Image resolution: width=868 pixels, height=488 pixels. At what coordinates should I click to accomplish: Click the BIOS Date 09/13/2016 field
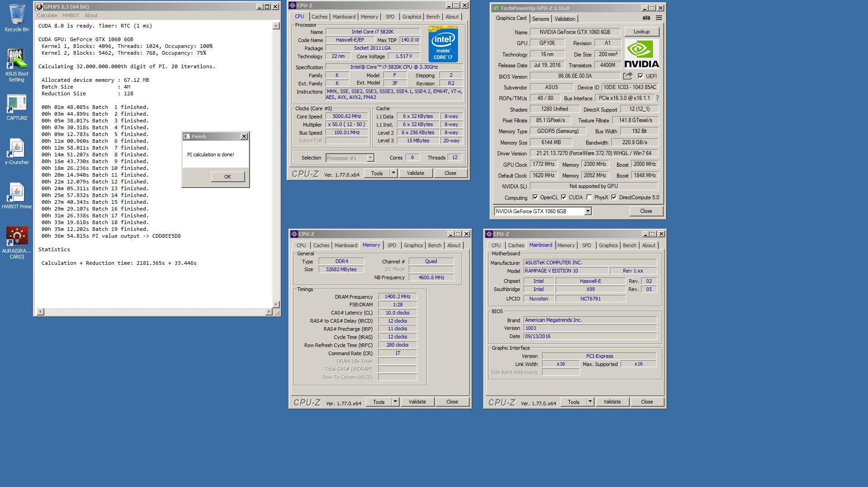(590, 336)
